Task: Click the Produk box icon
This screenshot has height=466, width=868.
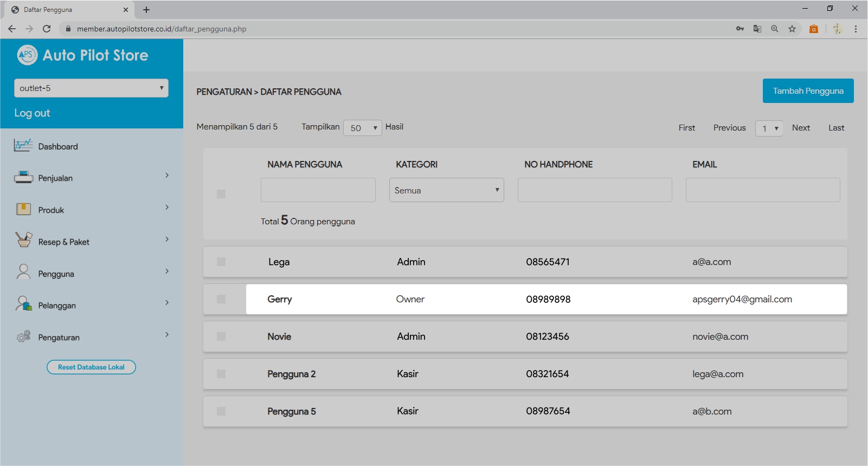Action: [23, 209]
